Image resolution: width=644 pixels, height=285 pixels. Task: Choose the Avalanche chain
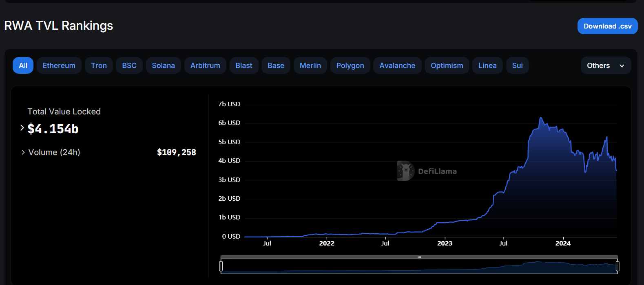click(x=397, y=66)
